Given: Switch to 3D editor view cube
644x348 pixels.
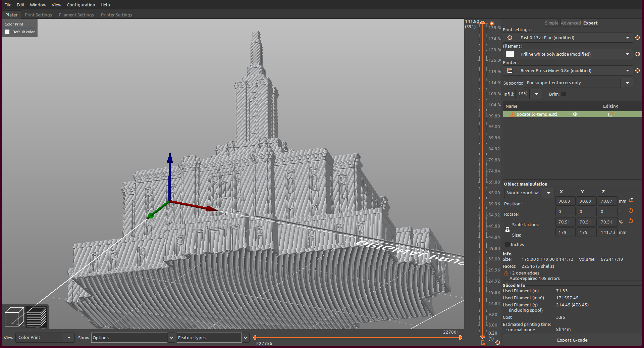Looking at the screenshot, I should click(14, 316).
